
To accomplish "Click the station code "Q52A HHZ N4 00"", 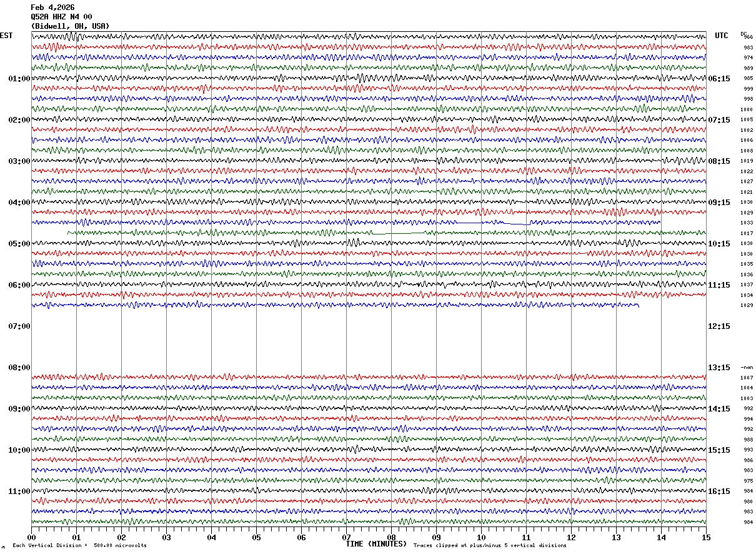I will coord(61,17).
